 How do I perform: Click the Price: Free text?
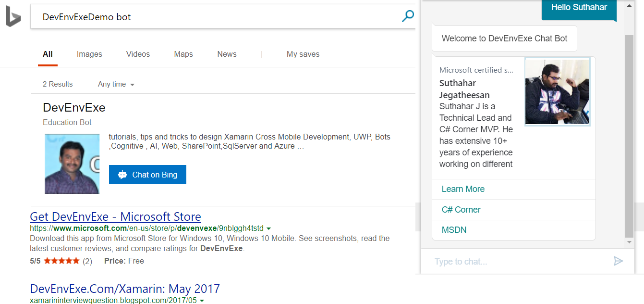124,261
